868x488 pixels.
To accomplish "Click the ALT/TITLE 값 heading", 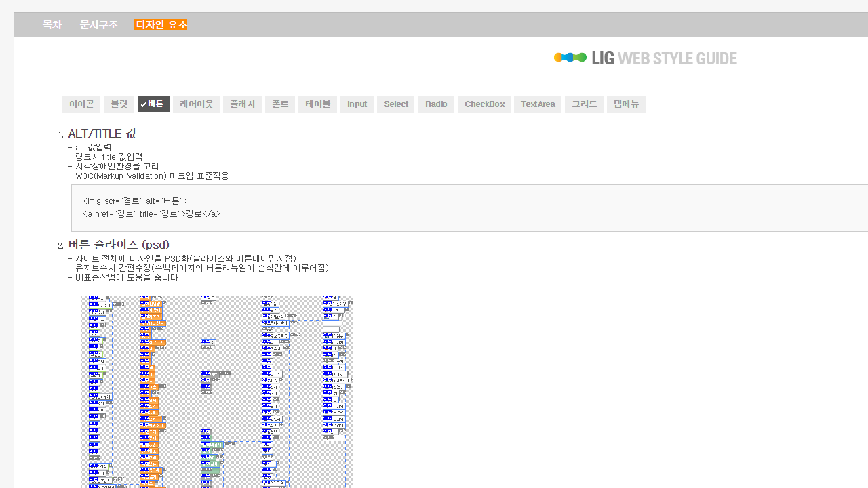I will pos(102,134).
